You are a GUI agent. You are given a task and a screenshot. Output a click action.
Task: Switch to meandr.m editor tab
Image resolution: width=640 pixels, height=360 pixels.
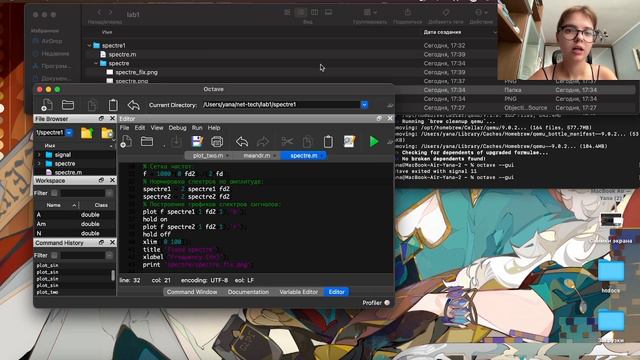257,156
